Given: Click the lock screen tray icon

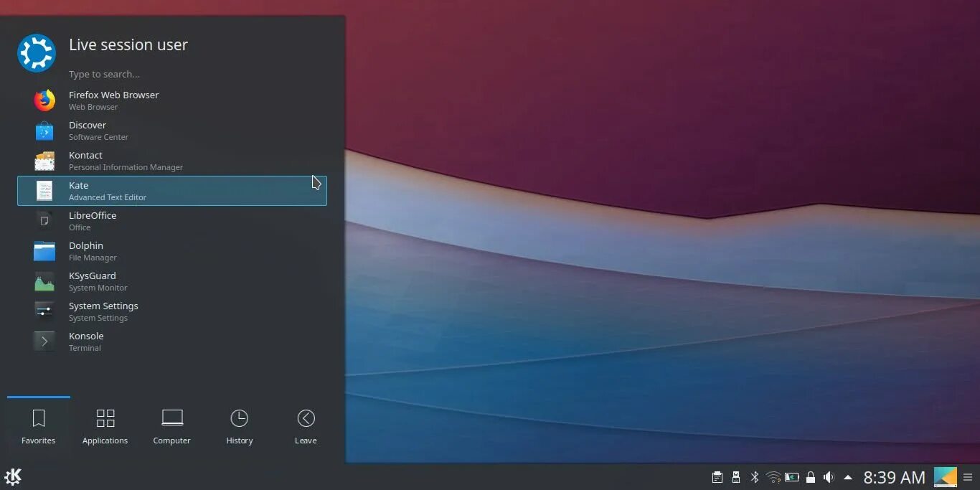Looking at the screenshot, I should point(811,477).
